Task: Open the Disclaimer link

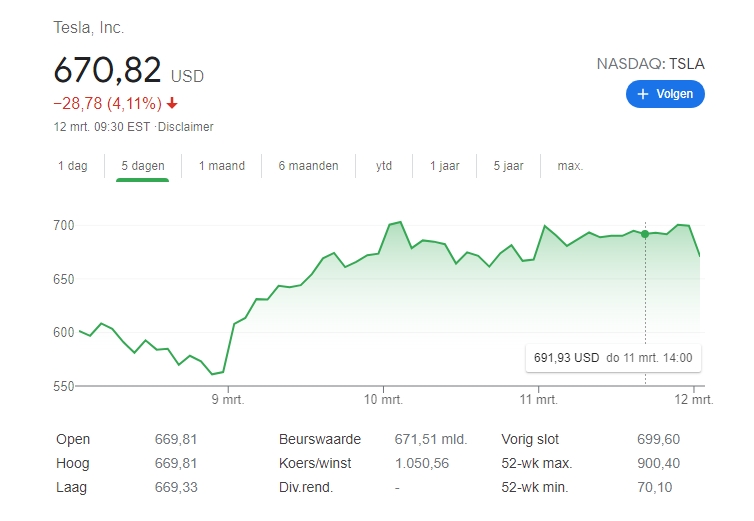Action: point(187,127)
